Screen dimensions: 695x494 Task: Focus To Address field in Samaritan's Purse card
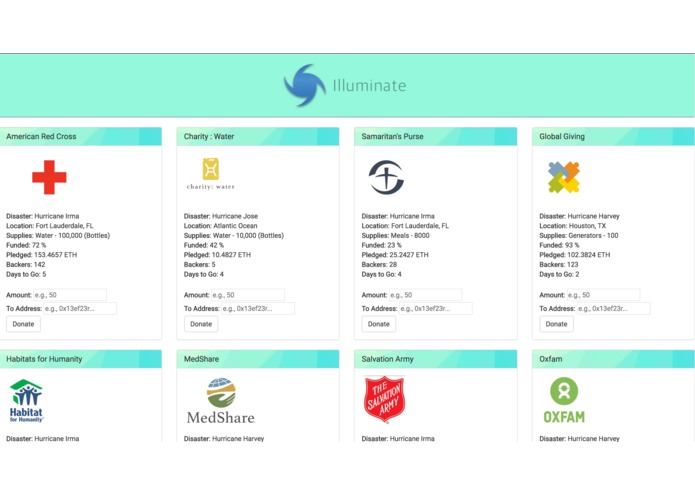(x=436, y=308)
